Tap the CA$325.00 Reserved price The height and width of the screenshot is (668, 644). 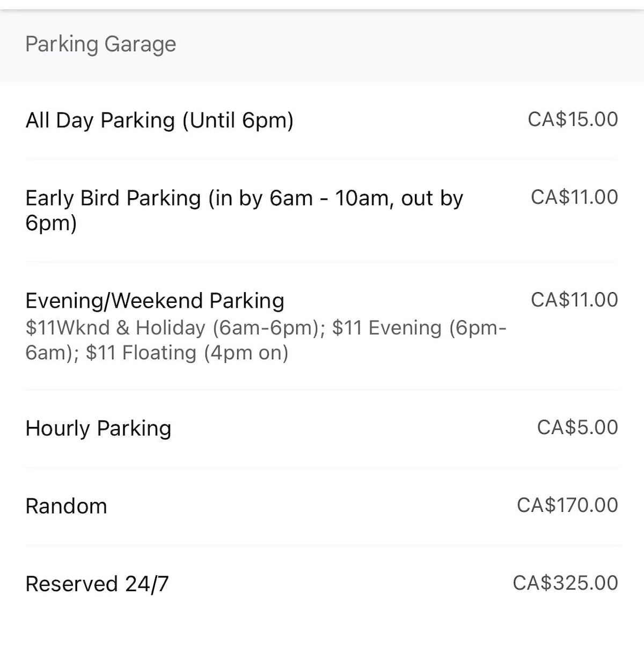[x=565, y=583]
